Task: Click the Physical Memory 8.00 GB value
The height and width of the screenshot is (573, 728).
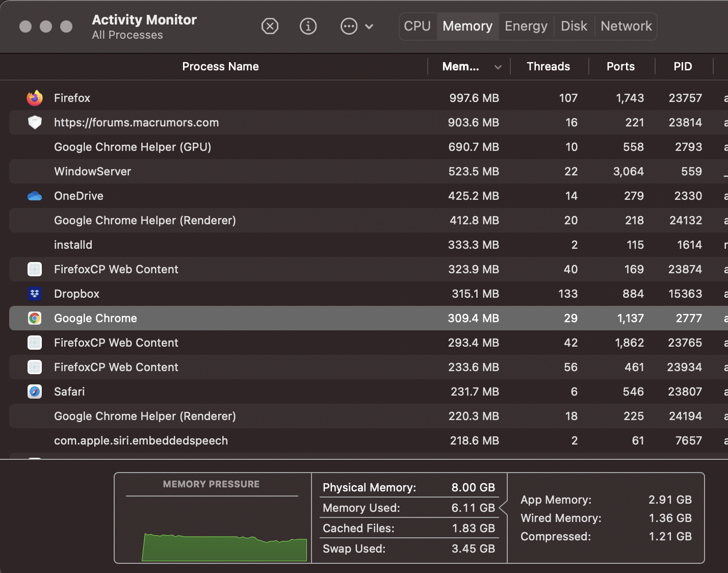Action: click(473, 487)
